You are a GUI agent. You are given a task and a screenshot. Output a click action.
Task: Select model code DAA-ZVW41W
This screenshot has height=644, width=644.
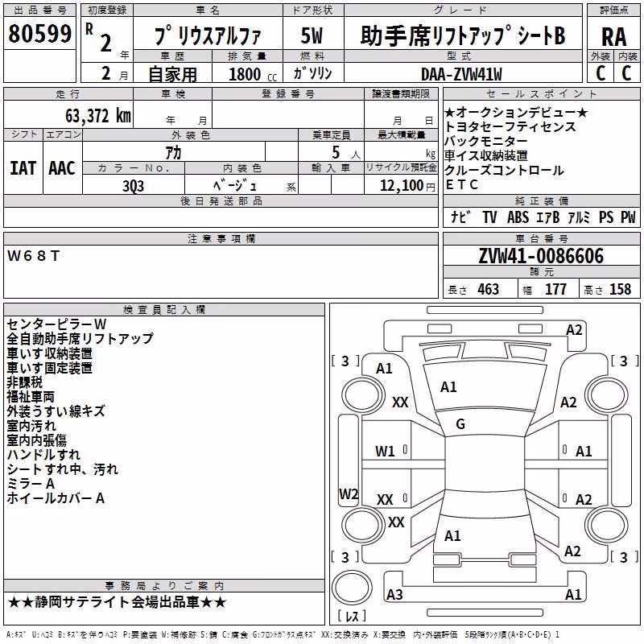461,74
